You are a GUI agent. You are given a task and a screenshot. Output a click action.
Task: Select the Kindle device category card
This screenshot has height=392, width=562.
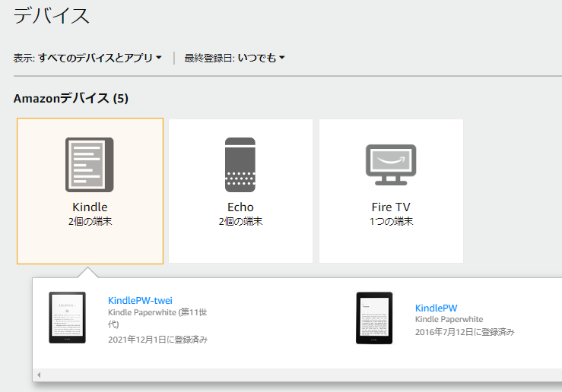(90, 191)
